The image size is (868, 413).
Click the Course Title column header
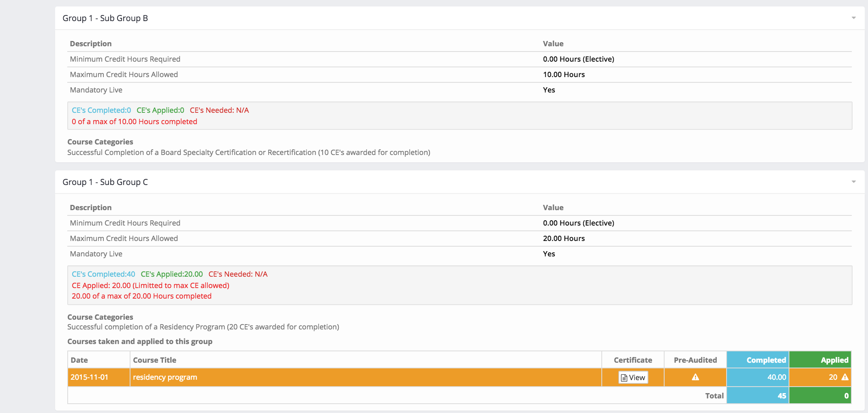coord(366,360)
